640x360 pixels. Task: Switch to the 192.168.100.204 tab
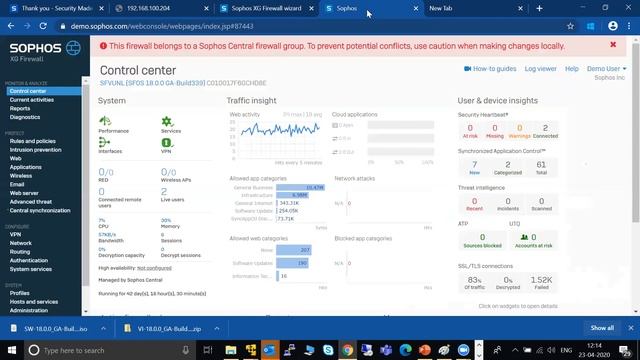[x=162, y=8]
